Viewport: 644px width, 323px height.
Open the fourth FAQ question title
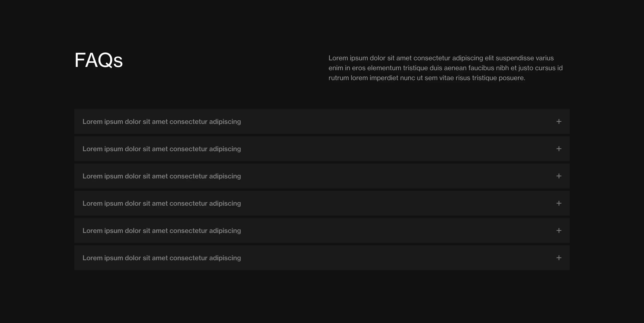(x=161, y=203)
